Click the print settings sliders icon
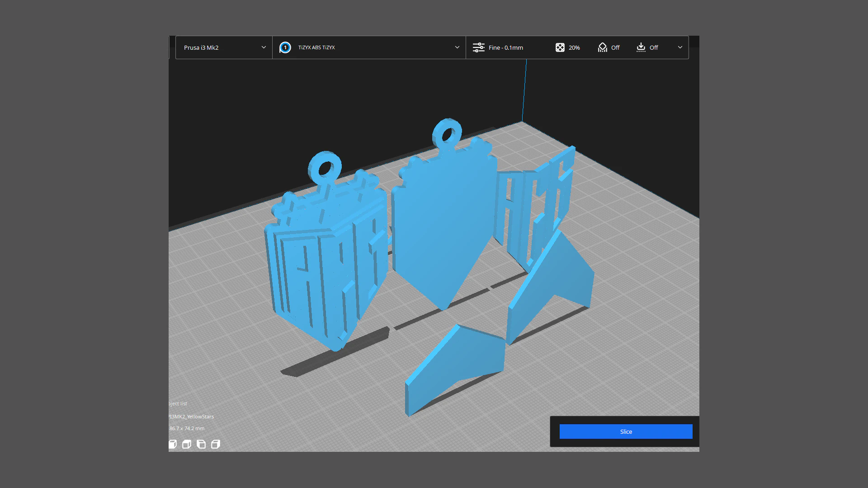 (478, 47)
